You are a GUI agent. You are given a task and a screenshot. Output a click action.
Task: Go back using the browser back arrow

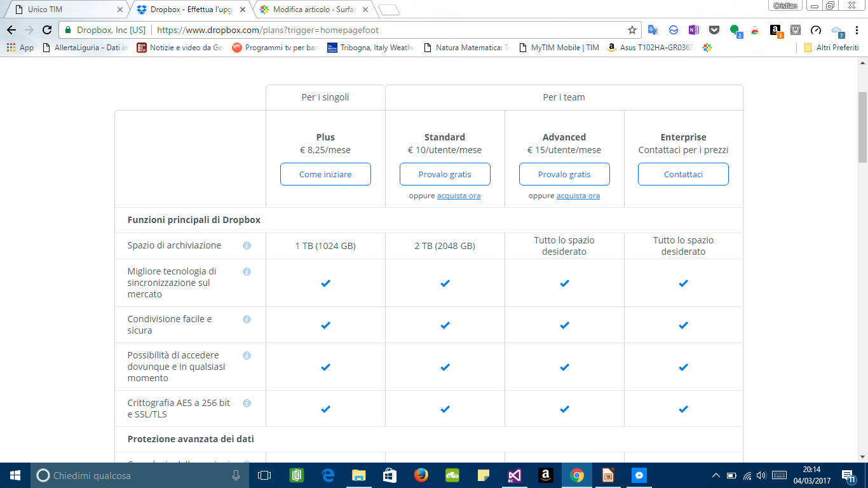point(11,30)
